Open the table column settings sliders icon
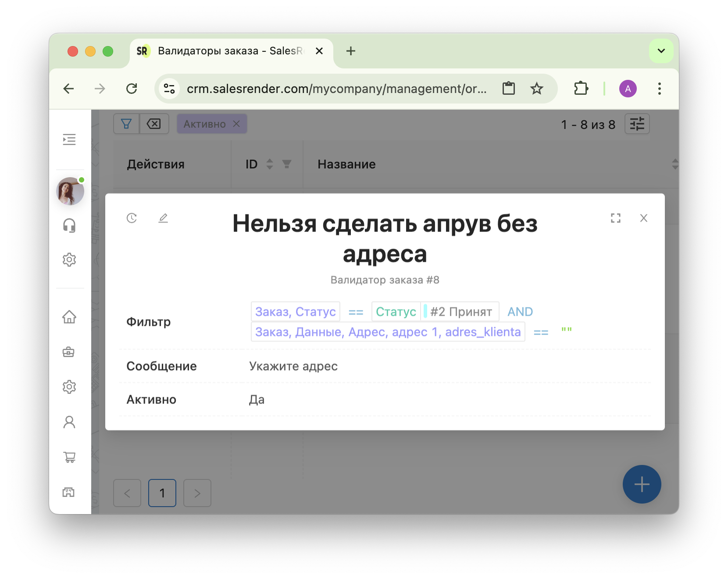Image resolution: width=728 pixels, height=579 pixels. point(637,124)
